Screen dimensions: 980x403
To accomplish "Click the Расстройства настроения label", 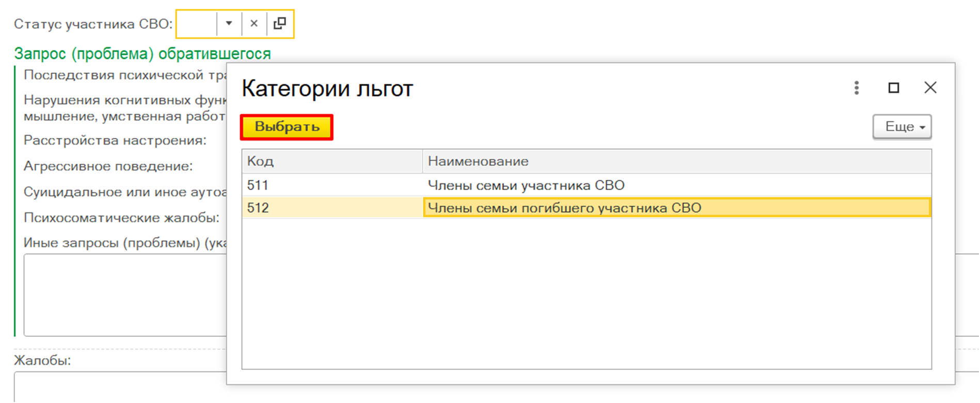I will pyautogui.click(x=115, y=141).
